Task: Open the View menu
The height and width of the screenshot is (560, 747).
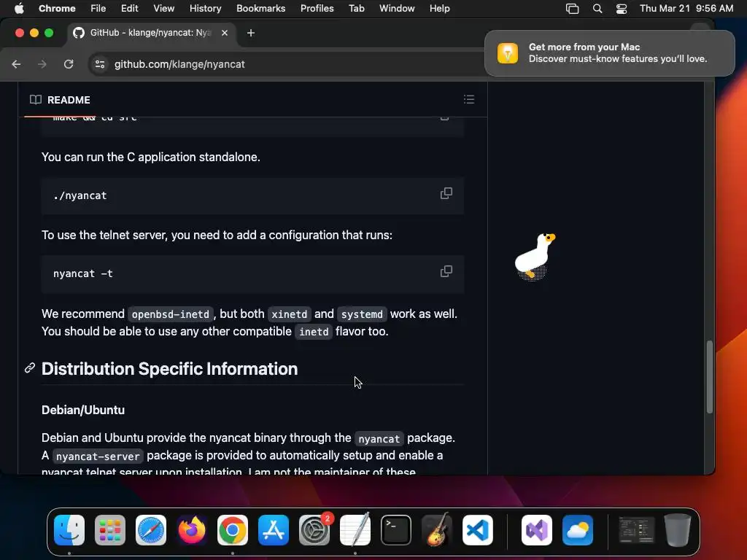Action: (x=163, y=8)
